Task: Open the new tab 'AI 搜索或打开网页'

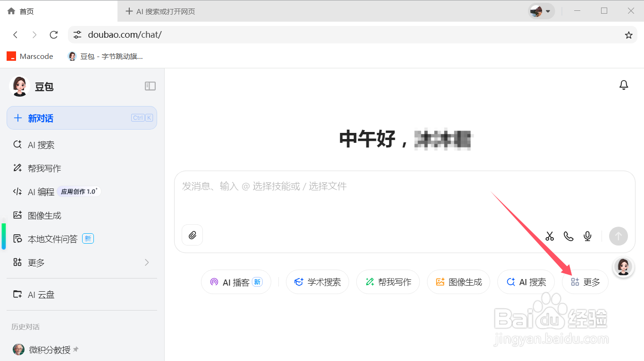Action: (160, 11)
